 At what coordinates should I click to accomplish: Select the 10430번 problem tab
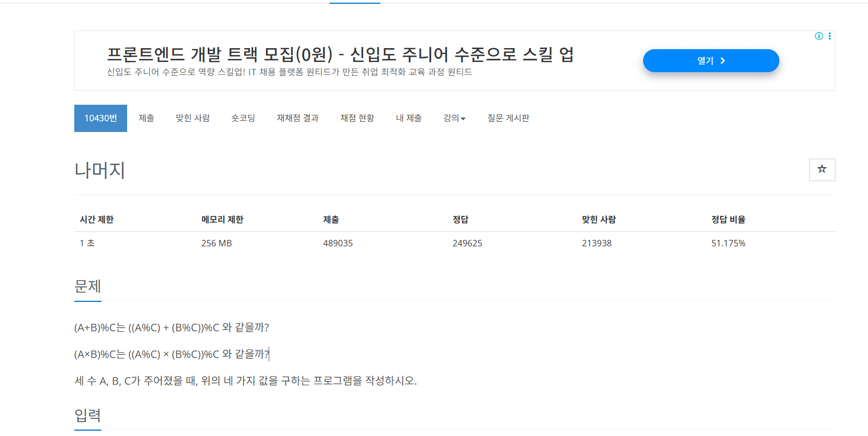(x=100, y=118)
